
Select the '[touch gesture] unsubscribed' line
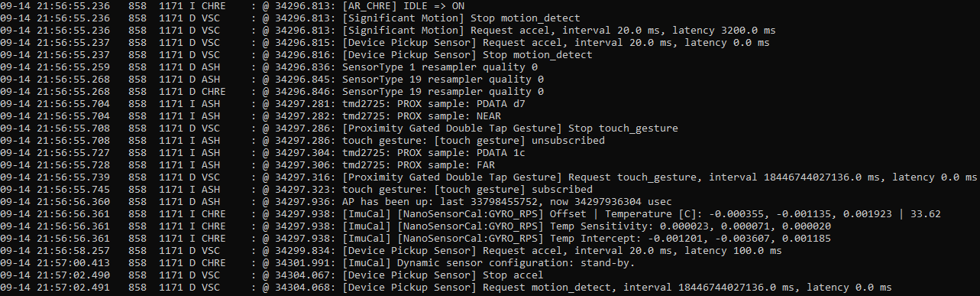pyautogui.click(x=302, y=140)
